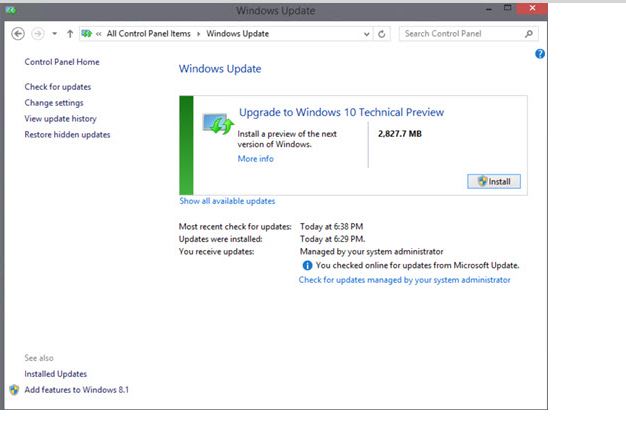Click 'Show all available updates'
This screenshot has height=421, width=626.
tap(227, 201)
